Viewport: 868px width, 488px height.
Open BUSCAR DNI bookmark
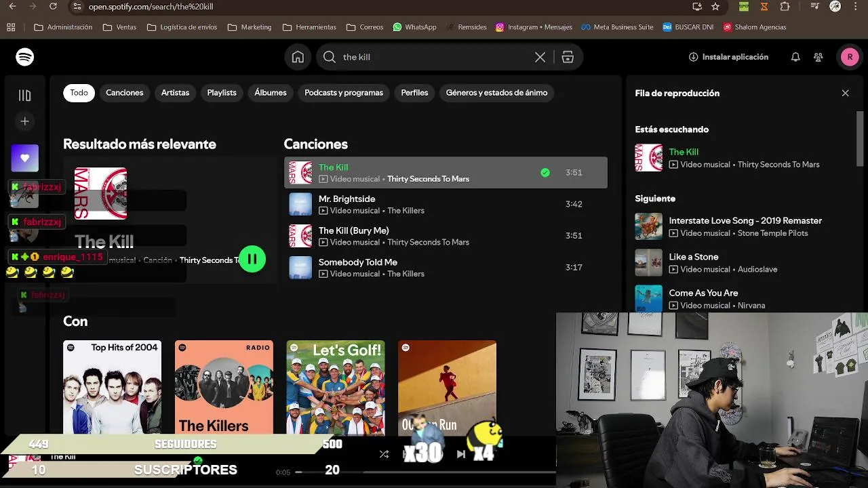(x=688, y=27)
